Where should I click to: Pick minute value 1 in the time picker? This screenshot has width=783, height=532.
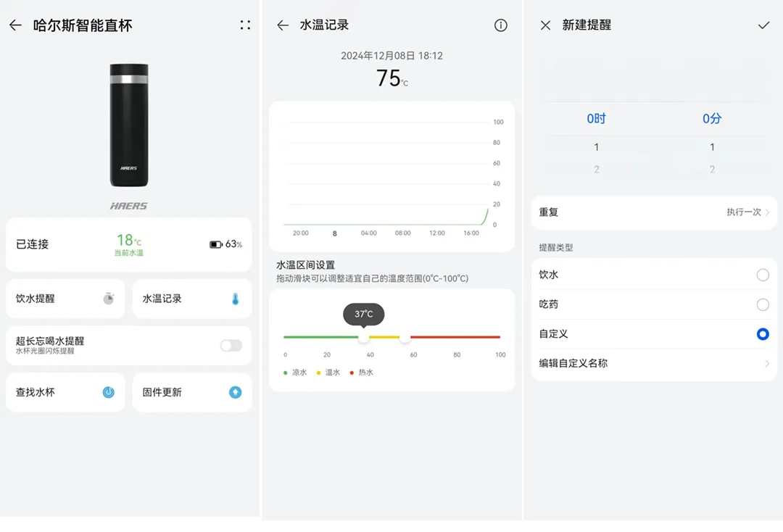click(x=712, y=147)
